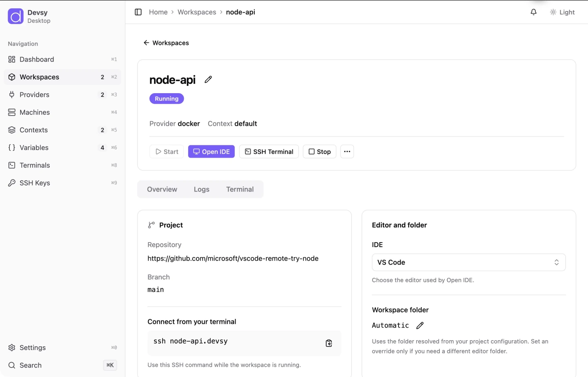Image resolution: width=588 pixels, height=377 pixels.
Task: Open Terminals in the sidebar
Action: [x=62, y=165]
